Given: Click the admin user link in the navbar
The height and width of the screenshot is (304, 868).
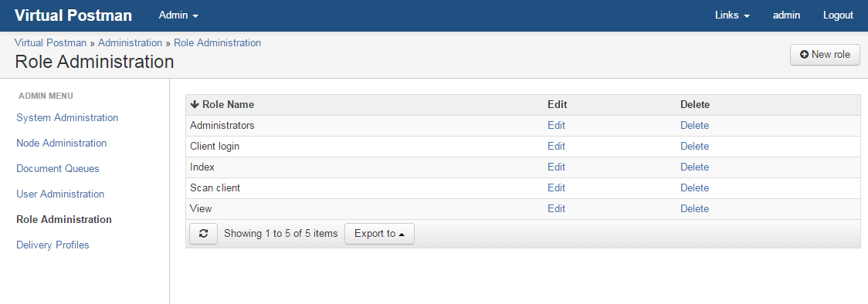Looking at the screenshot, I should [786, 15].
